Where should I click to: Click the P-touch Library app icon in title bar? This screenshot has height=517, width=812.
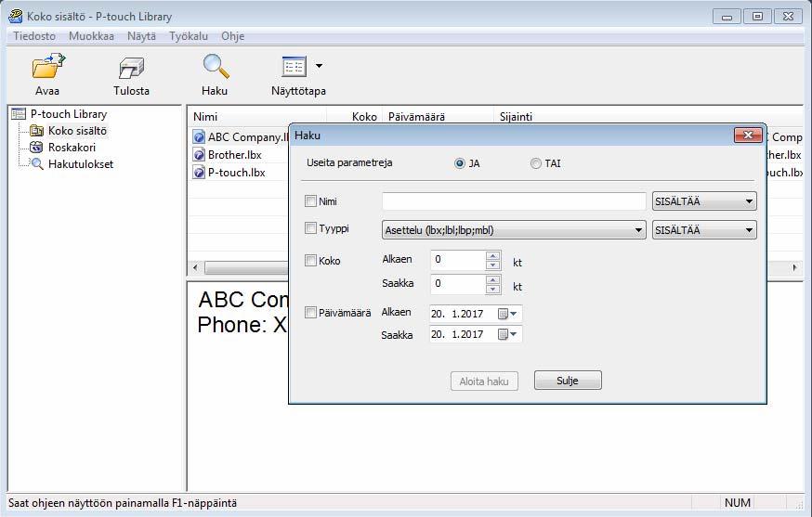tap(16, 16)
